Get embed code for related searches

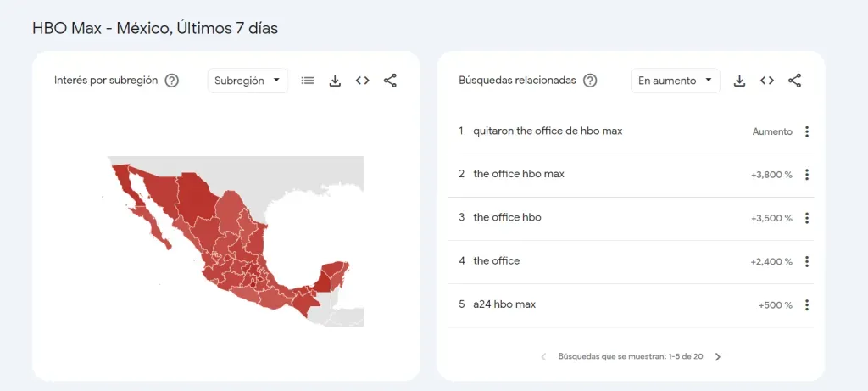tap(766, 81)
